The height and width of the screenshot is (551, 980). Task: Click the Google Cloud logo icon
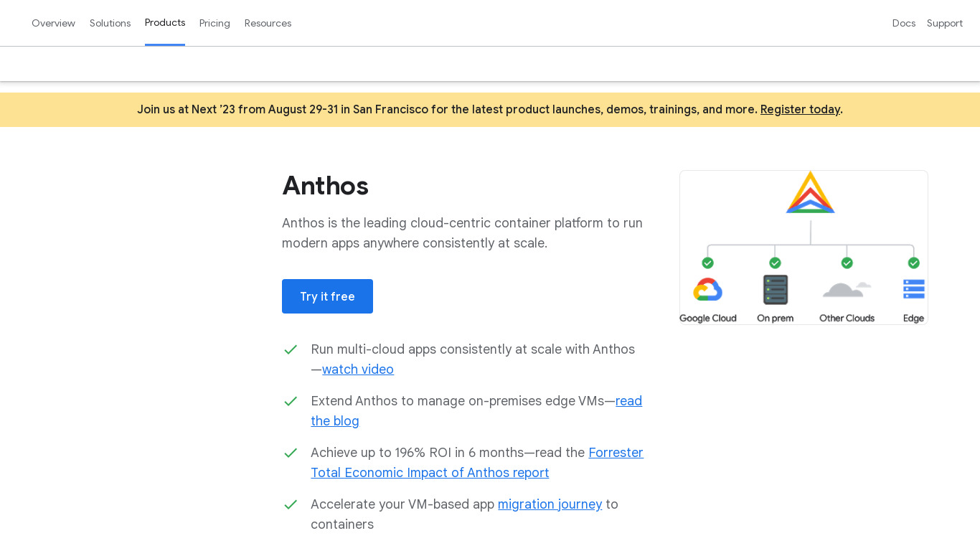click(707, 290)
